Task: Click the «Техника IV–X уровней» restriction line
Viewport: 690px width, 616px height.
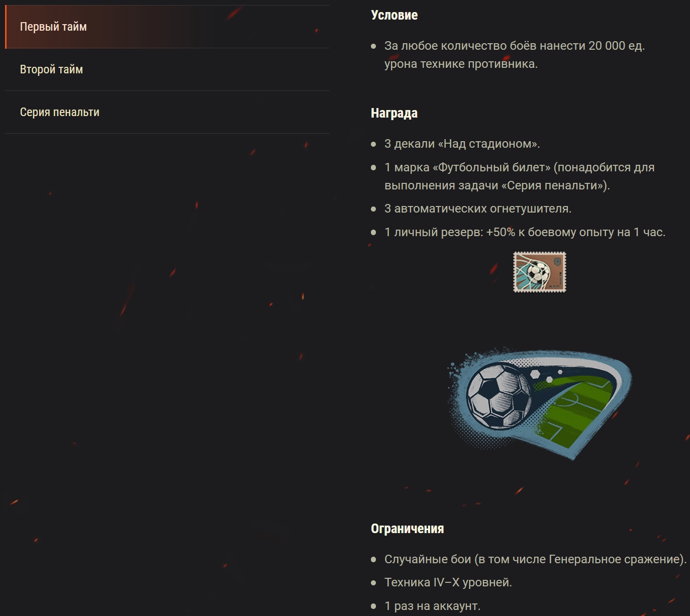Action: point(448,582)
